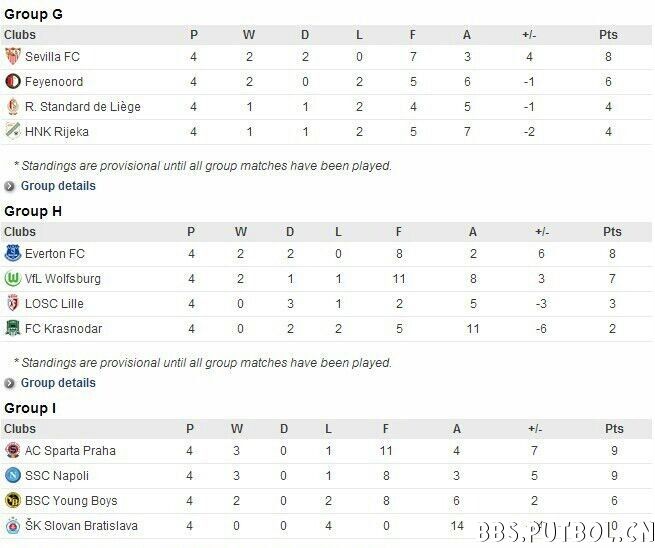
Task: Open Group G details link
Action: pos(58,186)
